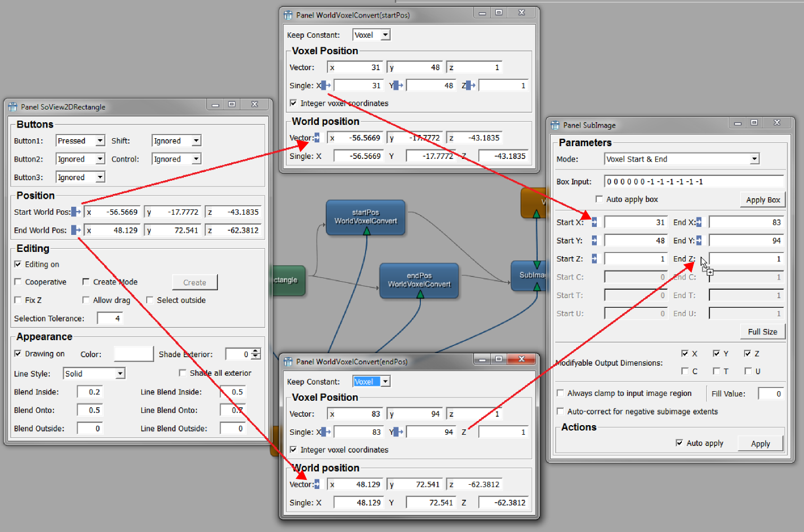The width and height of the screenshot is (804, 532).
Task: Click the Start Z field connector icon
Action: (x=594, y=259)
